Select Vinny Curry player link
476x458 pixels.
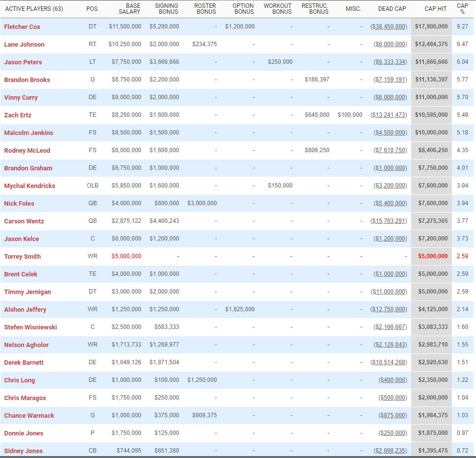[21, 97]
